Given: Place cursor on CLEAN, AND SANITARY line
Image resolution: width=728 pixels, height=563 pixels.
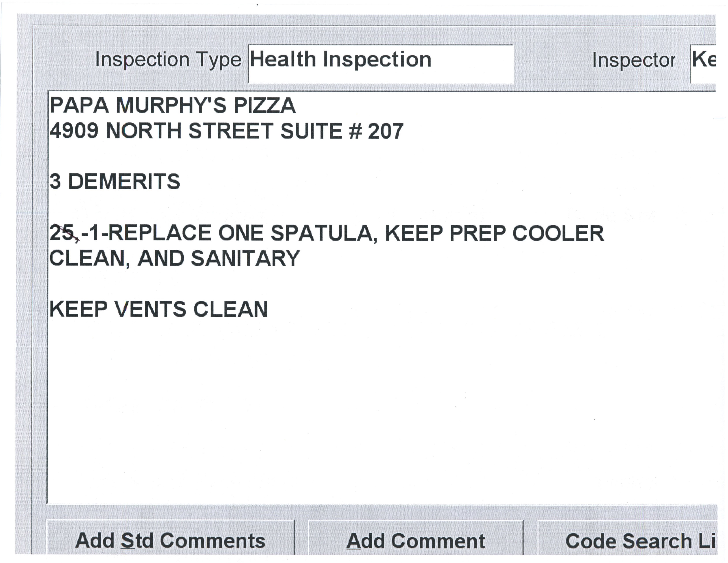Looking at the screenshot, I should click(x=174, y=259).
